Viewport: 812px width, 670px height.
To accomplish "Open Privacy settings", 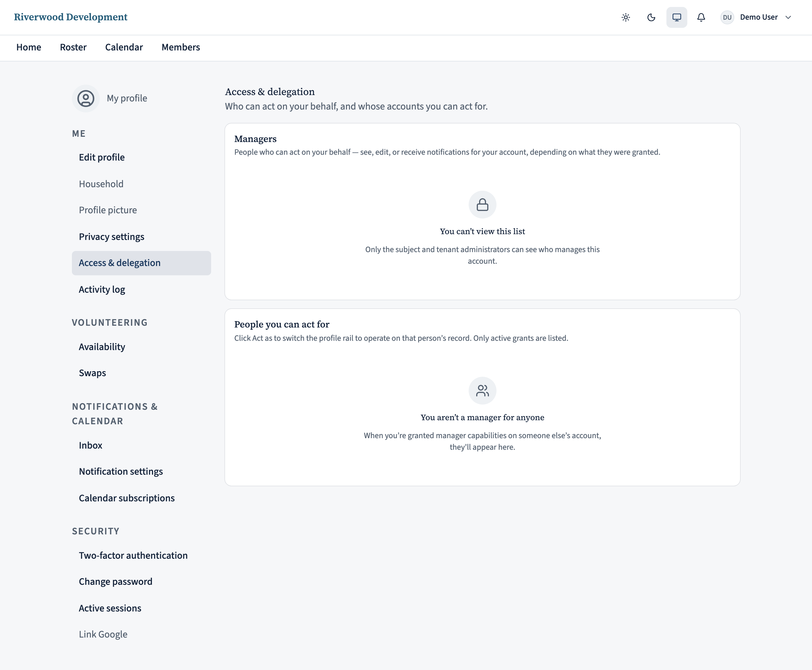I will (141, 237).
